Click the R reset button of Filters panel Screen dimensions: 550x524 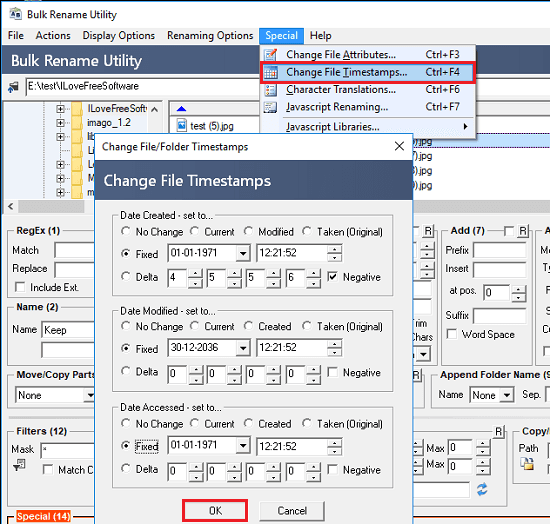tap(498, 432)
